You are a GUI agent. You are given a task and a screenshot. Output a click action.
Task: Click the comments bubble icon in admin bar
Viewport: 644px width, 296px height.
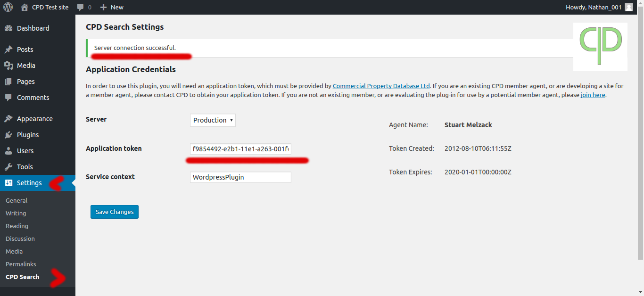pyautogui.click(x=81, y=8)
